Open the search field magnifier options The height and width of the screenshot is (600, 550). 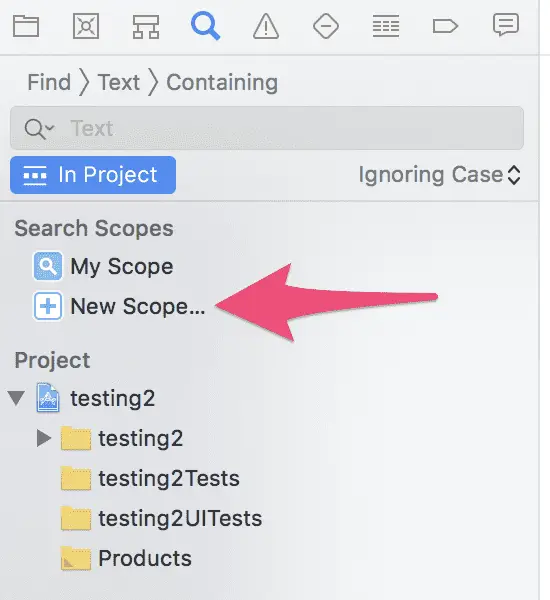tap(39, 129)
